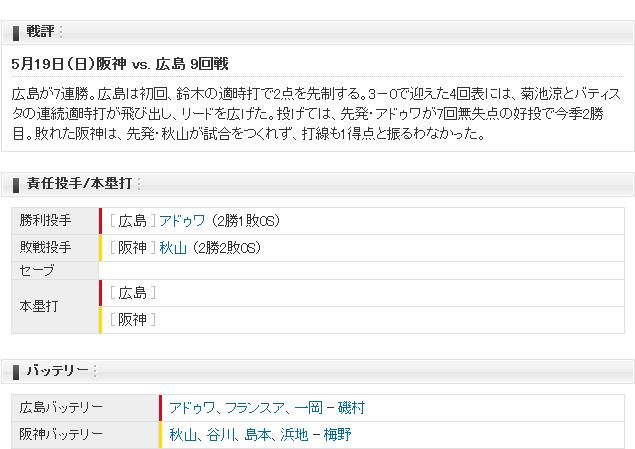Screen dimensions: 635x449
Task: Open catcher 梅野 player link
Action: click(x=337, y=435)
